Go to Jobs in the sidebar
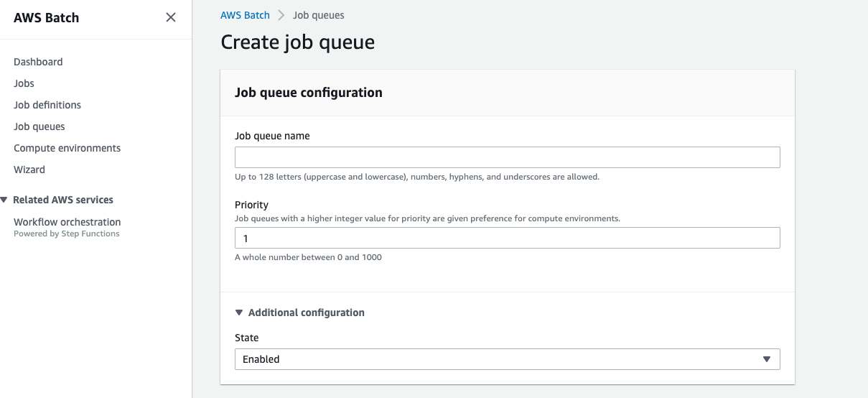The width and height of the screenshot is (868, 398). [24, 83]
